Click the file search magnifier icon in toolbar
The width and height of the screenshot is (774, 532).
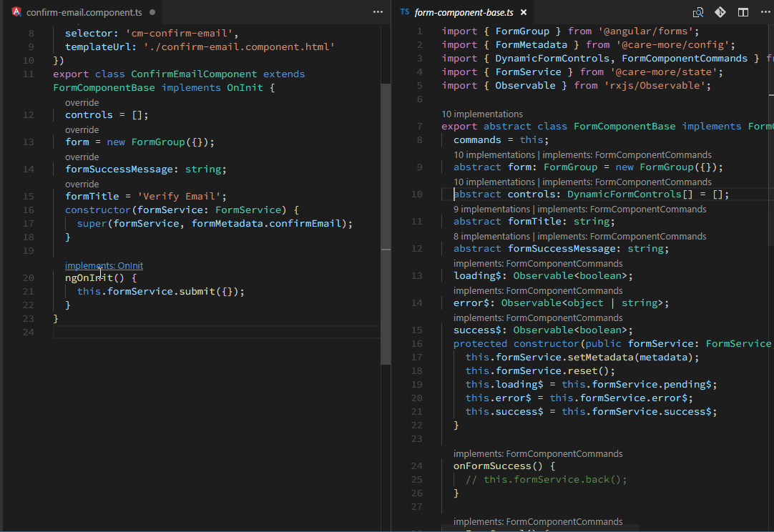[x=698, y=12]
